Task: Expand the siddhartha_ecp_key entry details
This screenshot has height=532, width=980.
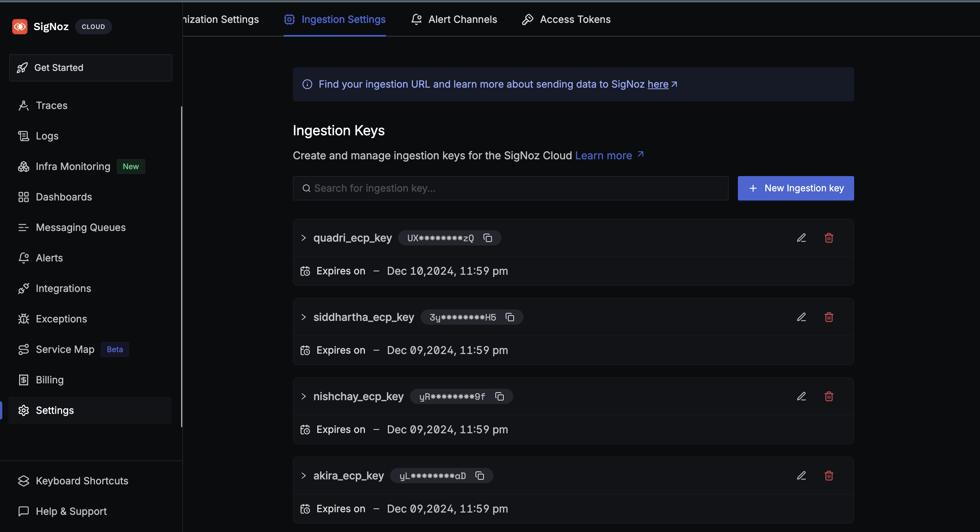Action: [303, 317]
